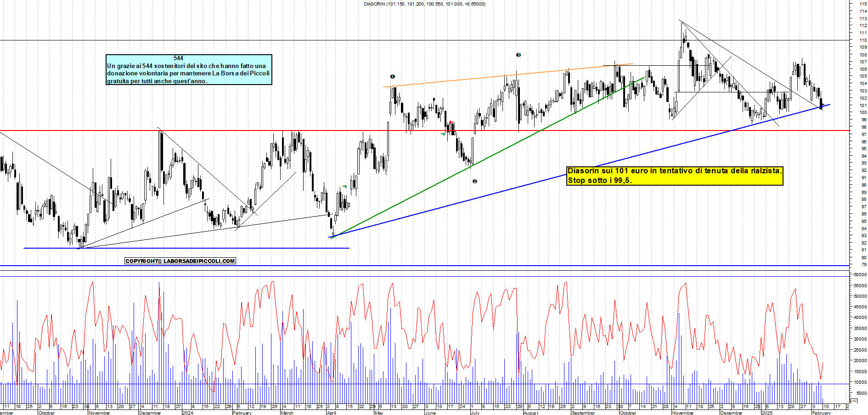
Task: Select the 'April' month label
Action: (x=331, y=413)
